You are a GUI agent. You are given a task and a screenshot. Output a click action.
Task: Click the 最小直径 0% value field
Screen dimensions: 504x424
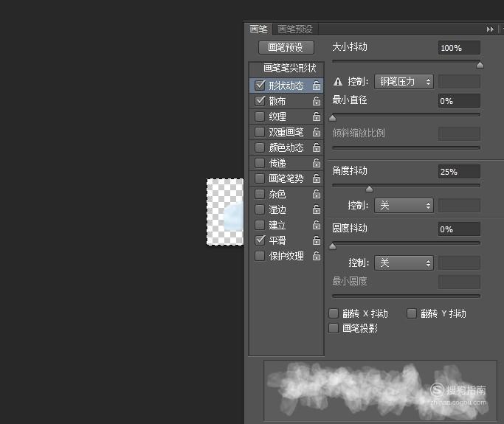[459, 101]
